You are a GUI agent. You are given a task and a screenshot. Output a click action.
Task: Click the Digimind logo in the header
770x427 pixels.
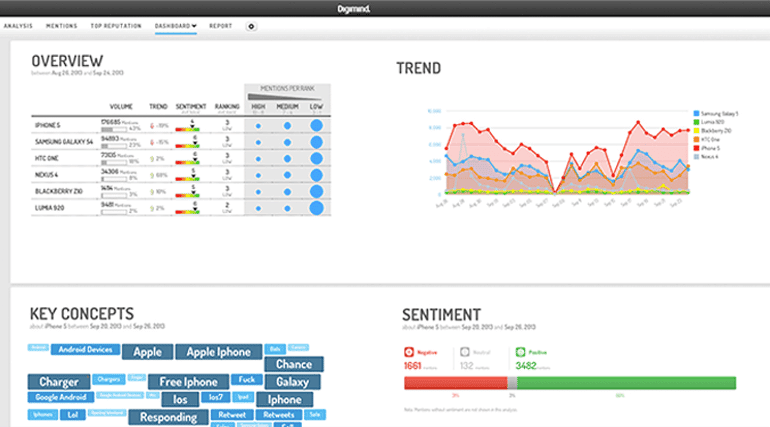[x=354, y=9]
